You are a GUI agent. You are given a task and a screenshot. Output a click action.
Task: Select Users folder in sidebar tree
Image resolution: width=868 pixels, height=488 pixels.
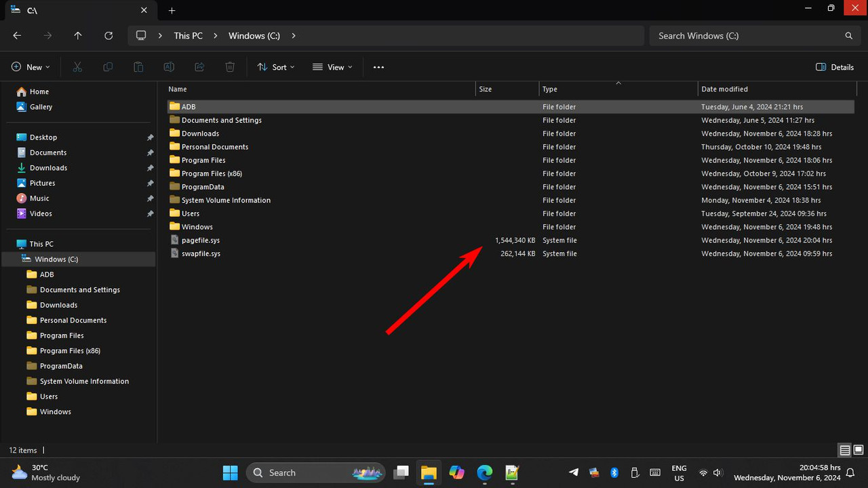coord(49,396)
